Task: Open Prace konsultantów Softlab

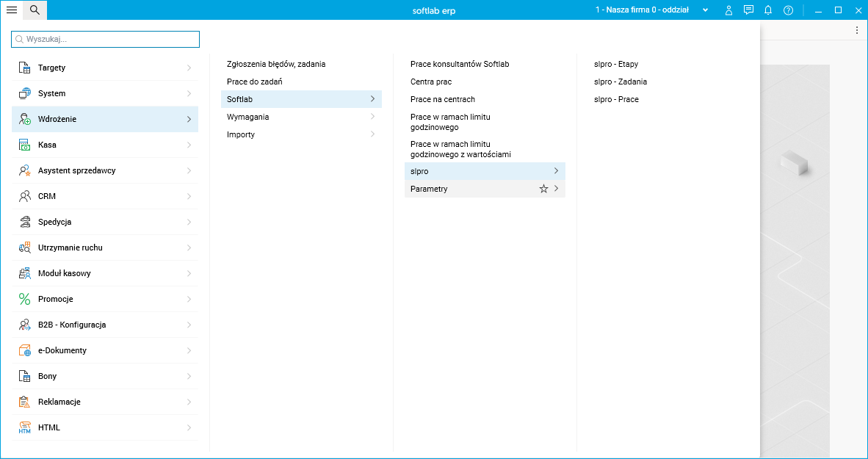Action: 460,64
